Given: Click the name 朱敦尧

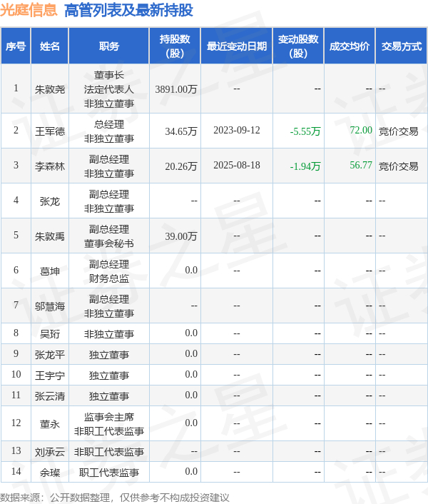Looking at the screenshot, I should pos(50,89).
